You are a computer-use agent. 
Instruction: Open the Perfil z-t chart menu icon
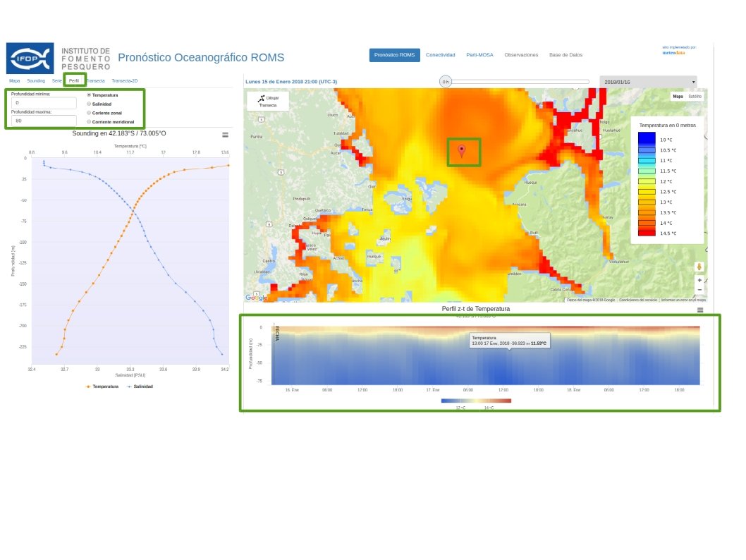[700, 310]
